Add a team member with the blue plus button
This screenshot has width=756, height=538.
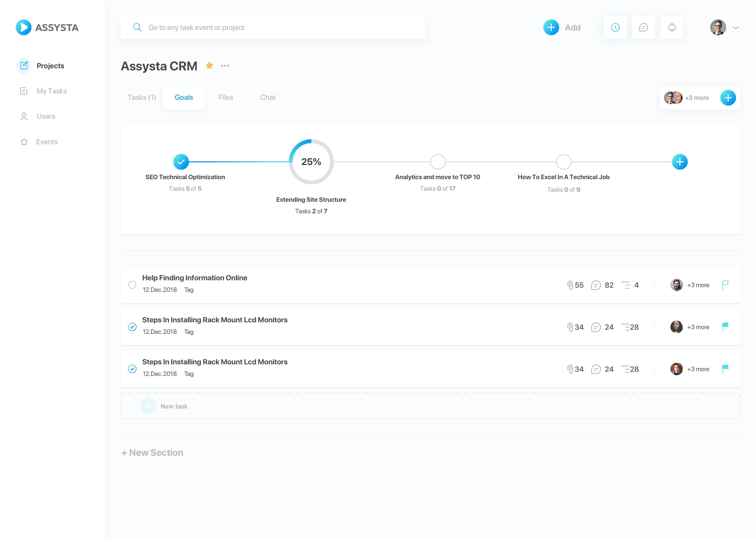728,98
